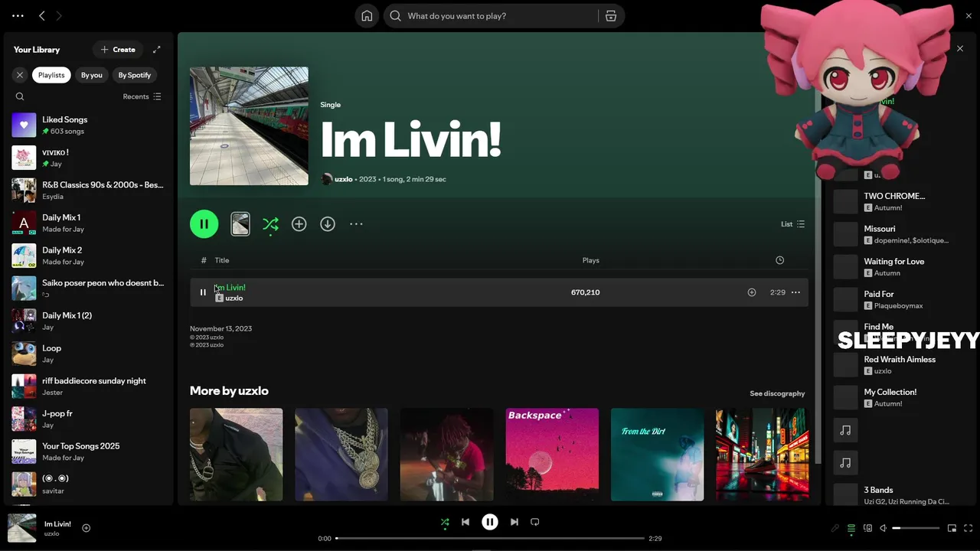Click now-playing cover in bottom bar
980x551 pixels.
click(21, 528)
